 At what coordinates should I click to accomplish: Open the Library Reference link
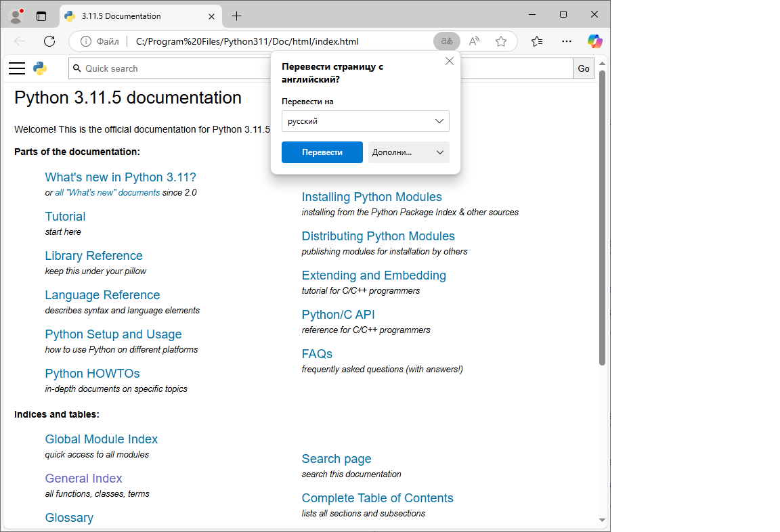click(x=93, y=256)
